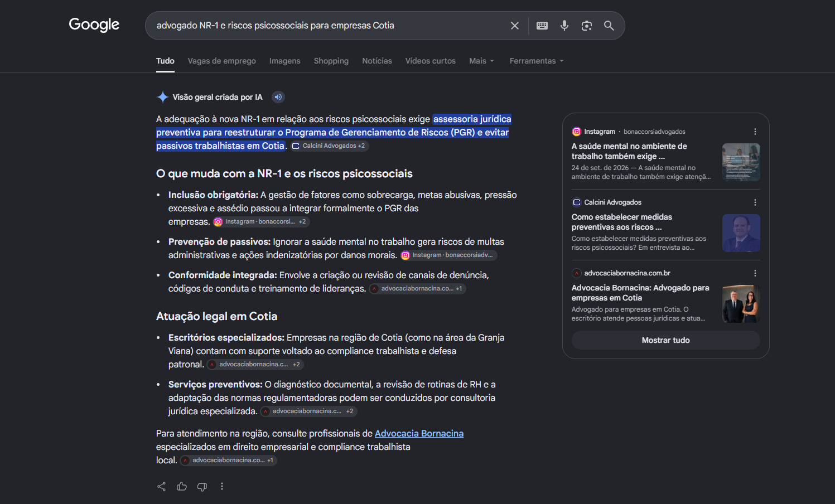
Task: Open the Advocacia Bornacina link
Action: tap(419, 434)
